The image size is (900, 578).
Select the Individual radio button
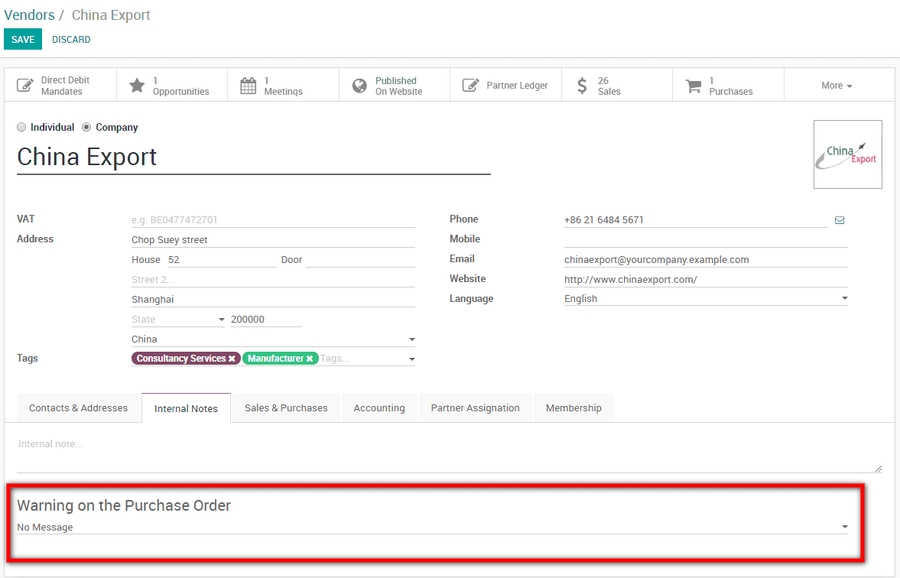pyautogui.click(x=21, y=127)
